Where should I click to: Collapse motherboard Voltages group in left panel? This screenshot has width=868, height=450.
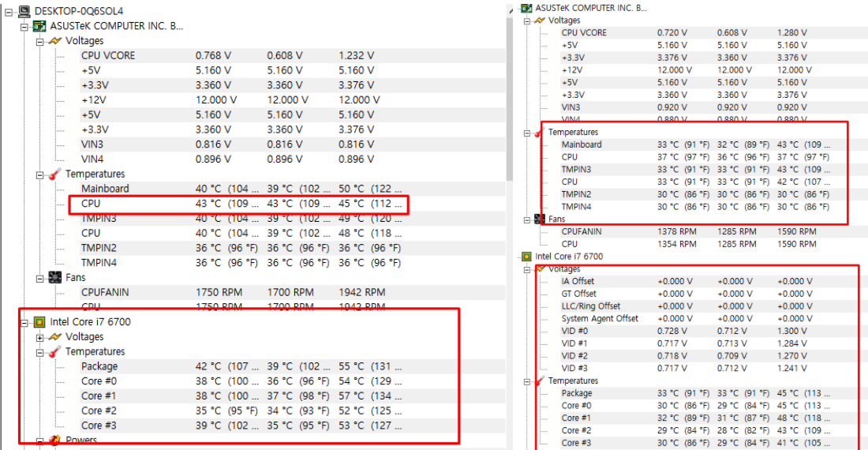40,42
